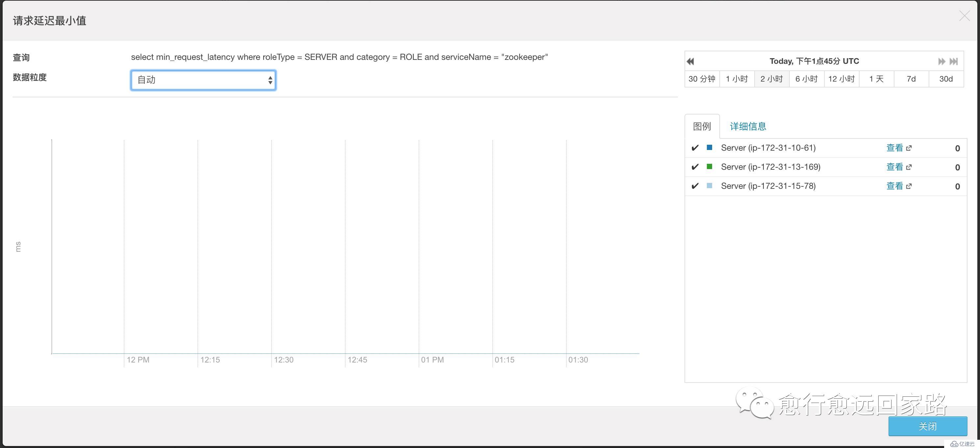Click legend name Server (ip-172-31-15-78)

[x=768, y=186]
